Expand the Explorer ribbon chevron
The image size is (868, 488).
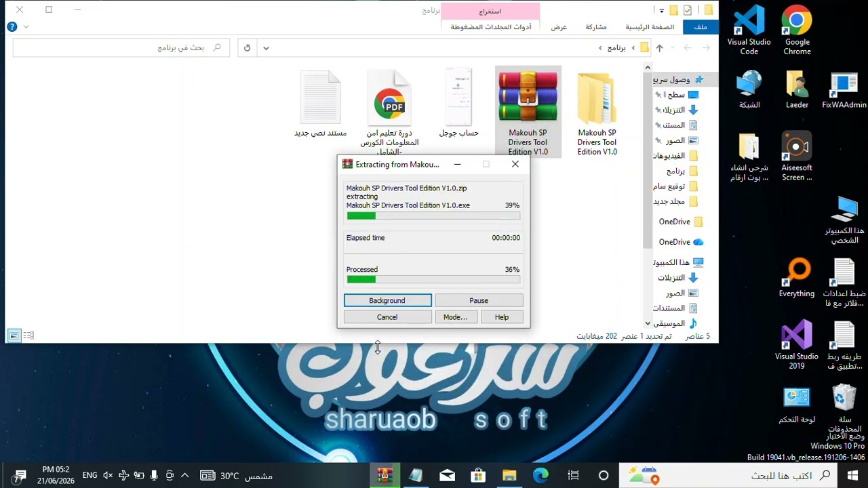point(26,27)
